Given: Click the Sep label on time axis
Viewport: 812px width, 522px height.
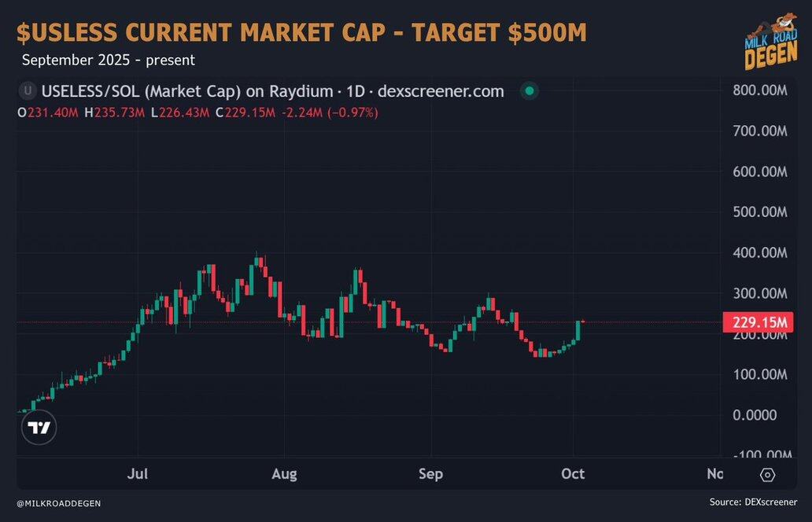Looking at the screenshot, I should click(430, 474).
